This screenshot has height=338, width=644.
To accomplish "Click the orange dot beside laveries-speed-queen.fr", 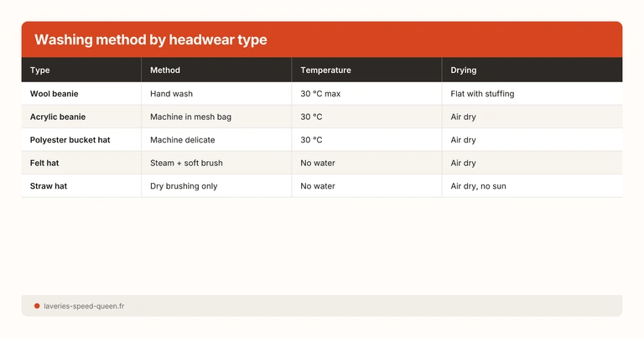I will coord(37,306).
